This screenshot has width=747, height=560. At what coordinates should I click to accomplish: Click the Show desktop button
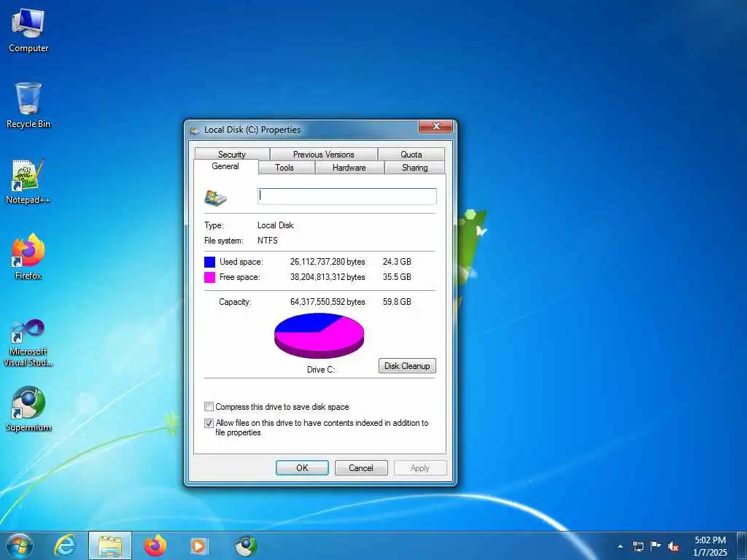(742, 546)
